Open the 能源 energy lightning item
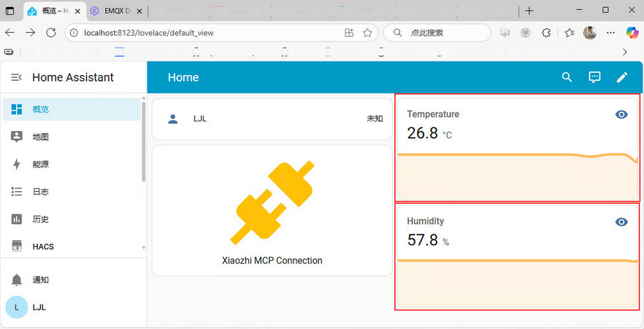The width and height of the screenshot is (644, 329). tap(72, 164)
